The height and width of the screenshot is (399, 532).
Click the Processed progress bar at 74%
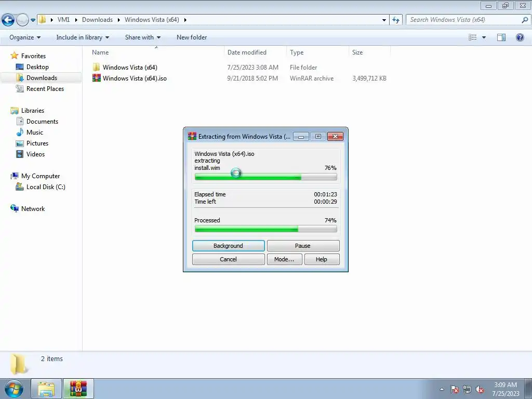(x=265, y=229)
